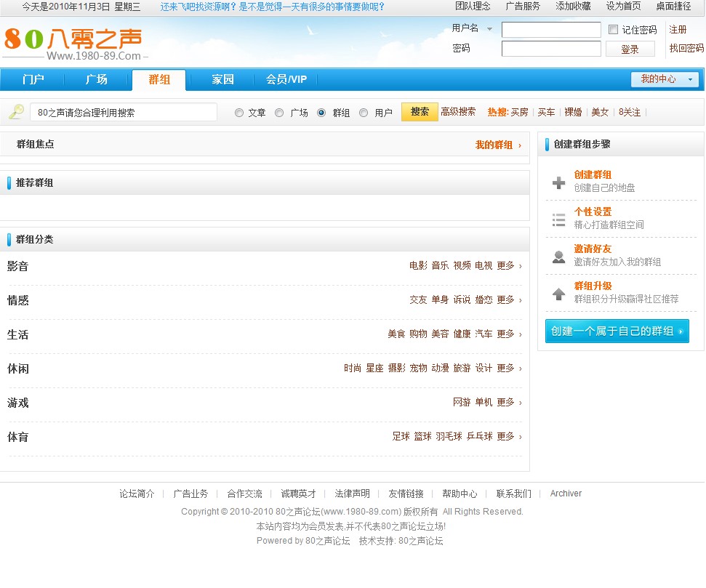Open the 找回密码 link

[x=686, y=48]
